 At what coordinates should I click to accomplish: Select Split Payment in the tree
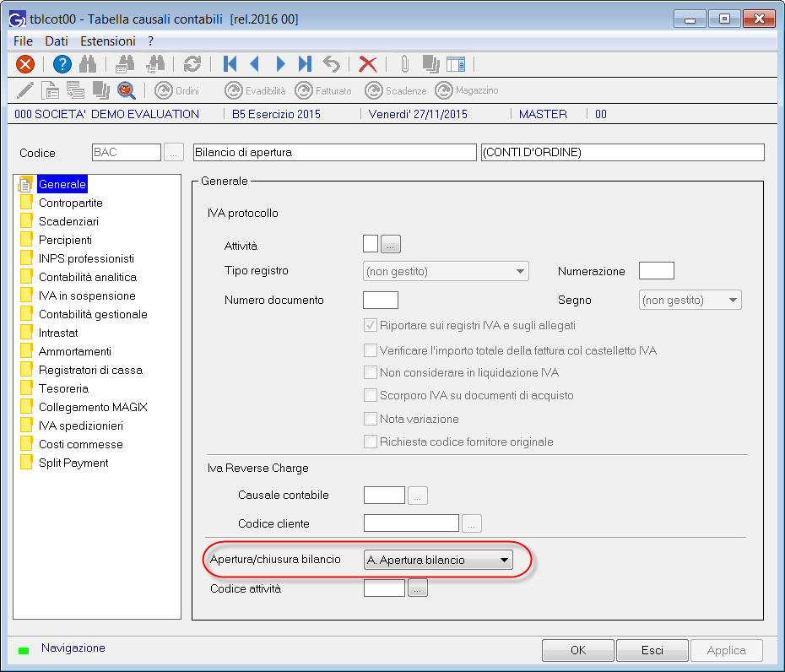click(x=73, y=463)
